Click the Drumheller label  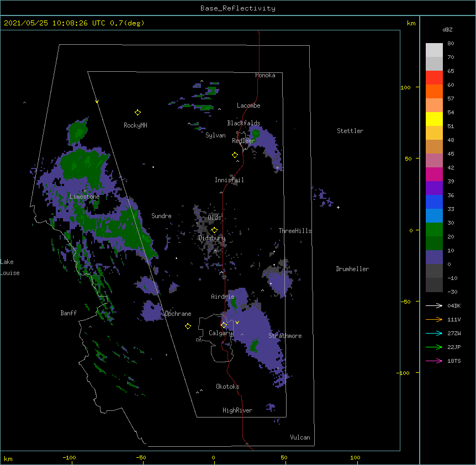tap(352, 269)
